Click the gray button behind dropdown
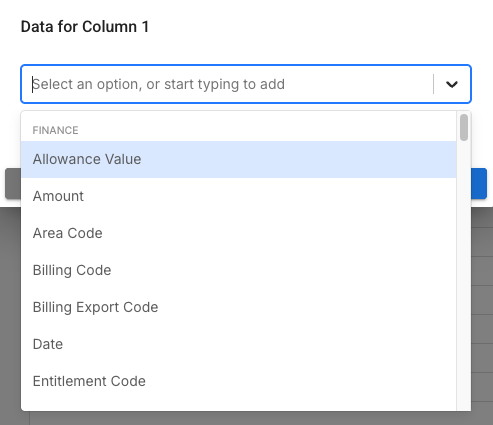The width and height of the screenshot is (493, 425). (x=13, y=184)
